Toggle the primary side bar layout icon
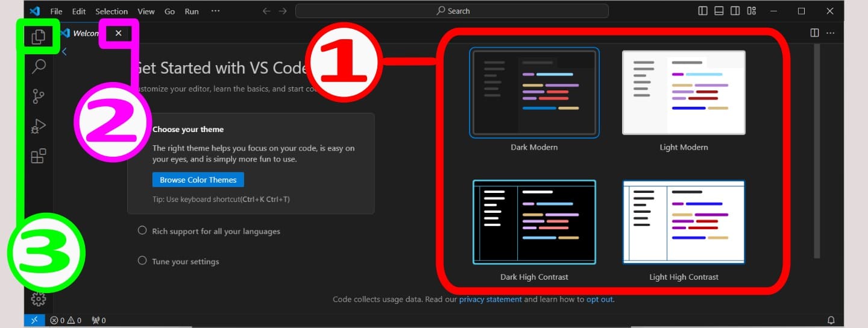The height and width of the screenshot is (328, 868). pyautogui.click(x=703, y=11)
